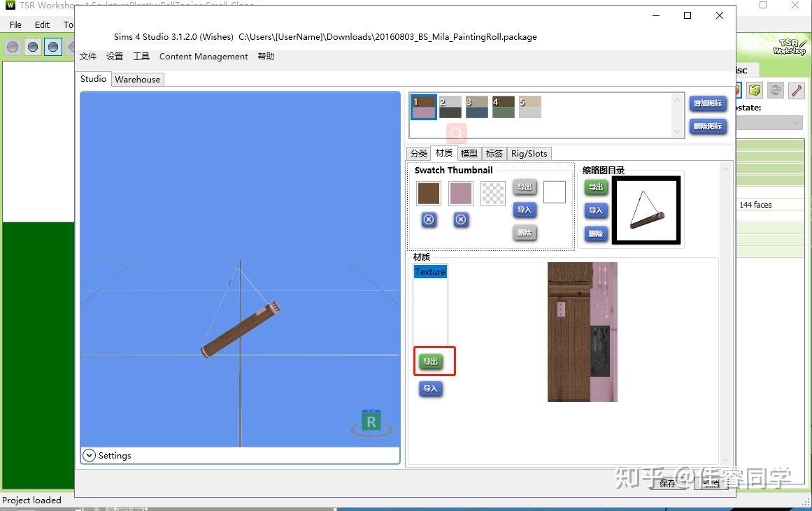Select the highlighted circle icon in TSR Workshop toolbar
812x511 pixels.
point(52,46)
